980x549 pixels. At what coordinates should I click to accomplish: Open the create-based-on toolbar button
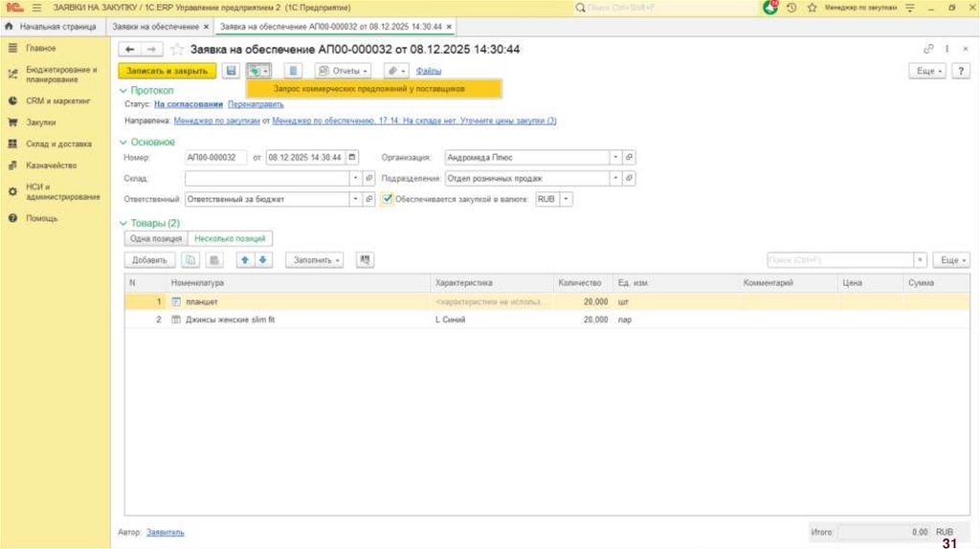pyautogui.click(x=258, y=71)
